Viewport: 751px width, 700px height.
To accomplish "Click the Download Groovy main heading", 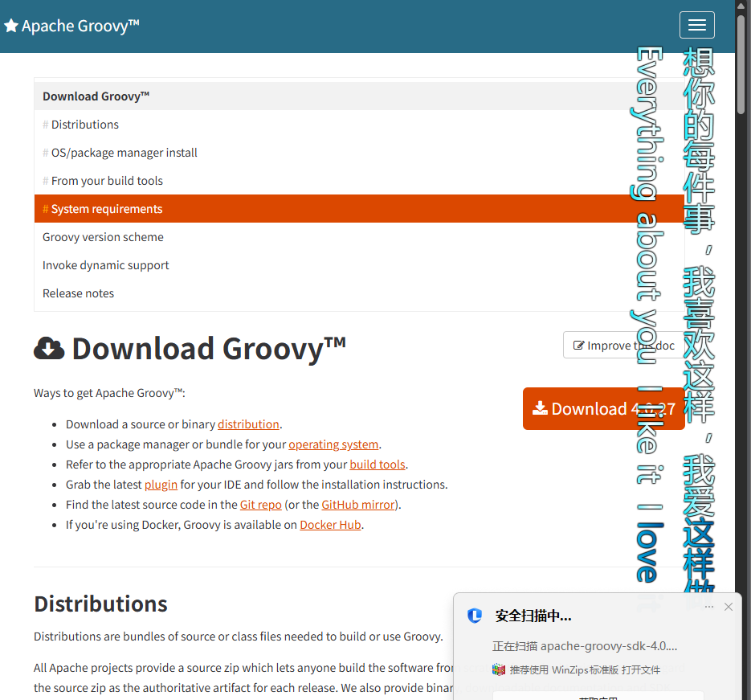I will pyautogui.click(x=209, y=348).
